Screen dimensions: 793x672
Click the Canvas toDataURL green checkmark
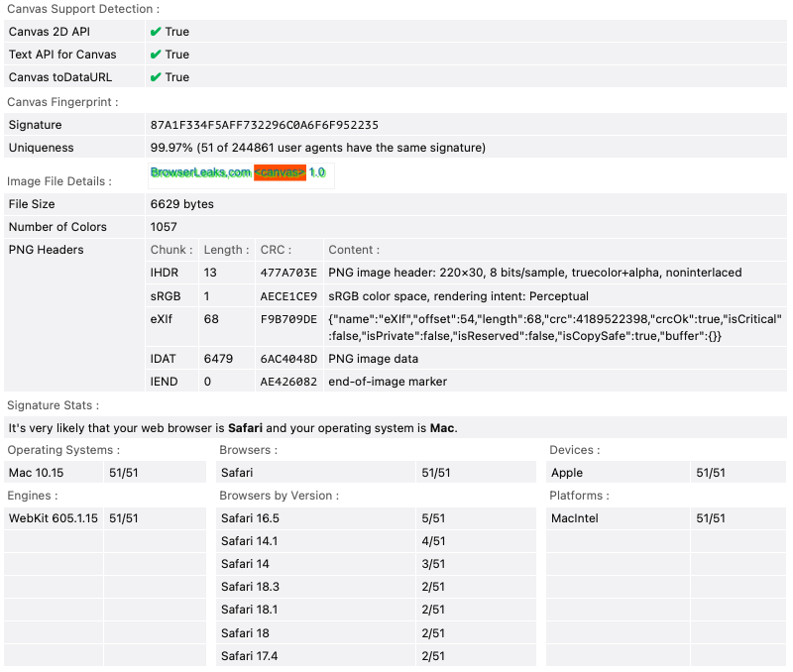pyautogui.click(x=156, y=77)
